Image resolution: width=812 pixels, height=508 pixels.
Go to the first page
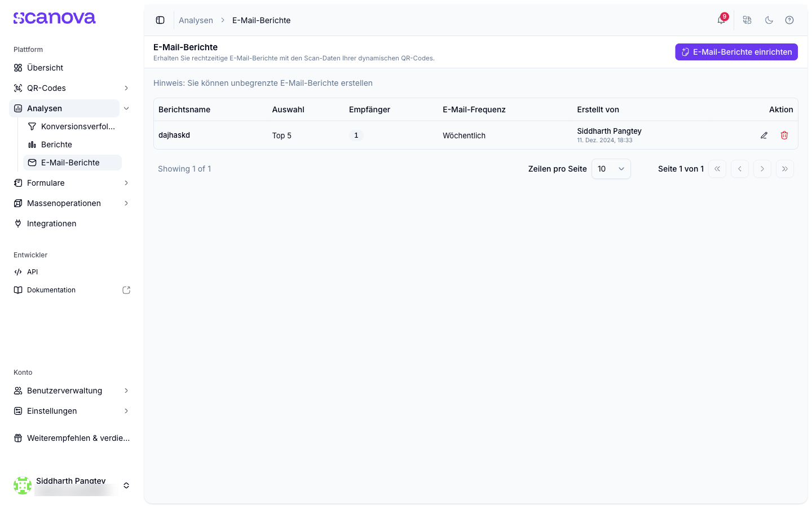click(717, 169)
